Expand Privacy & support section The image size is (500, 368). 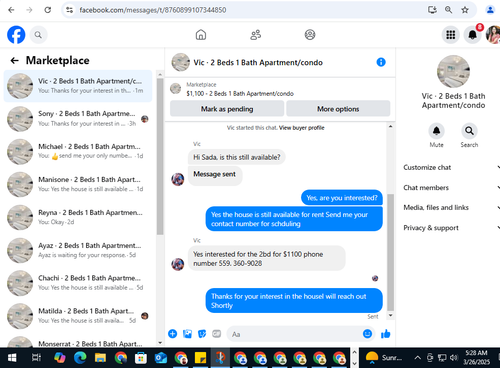click(451, 228)
